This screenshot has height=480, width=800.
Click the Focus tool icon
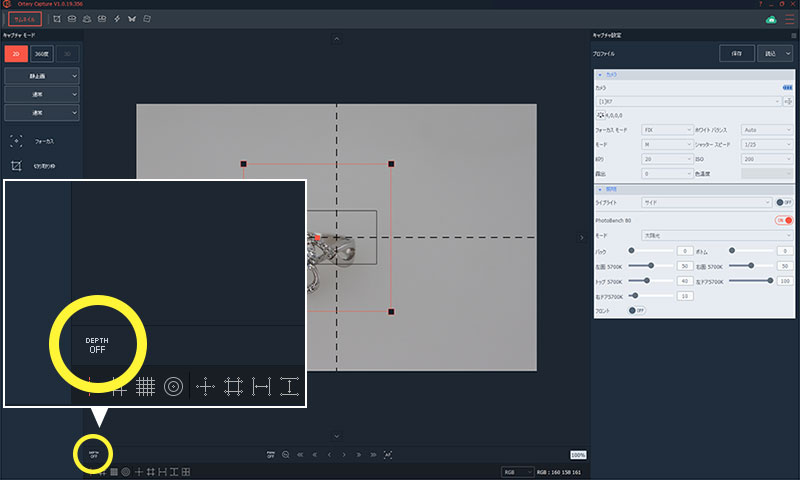click(16, 141)
